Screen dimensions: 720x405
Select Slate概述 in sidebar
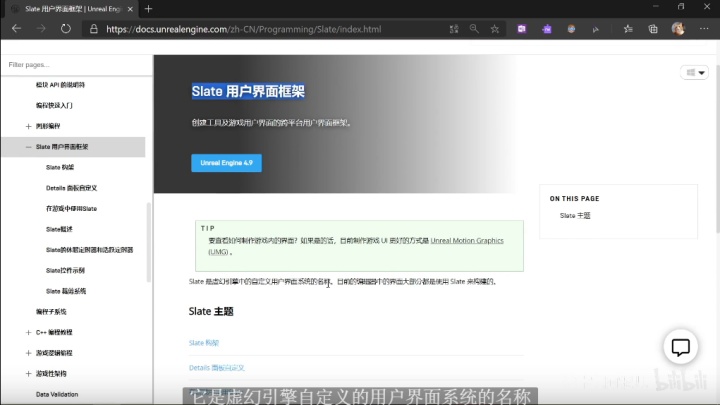tap(59, 229)
